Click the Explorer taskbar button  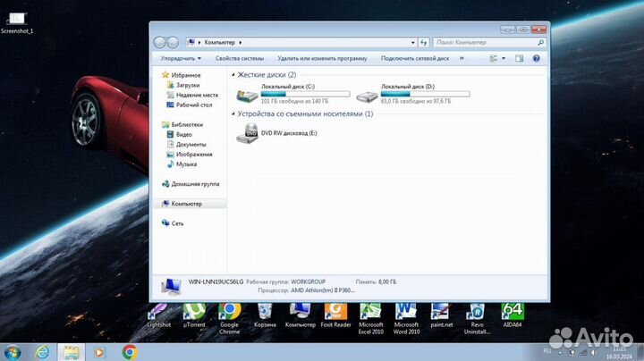tap(71, 352)
